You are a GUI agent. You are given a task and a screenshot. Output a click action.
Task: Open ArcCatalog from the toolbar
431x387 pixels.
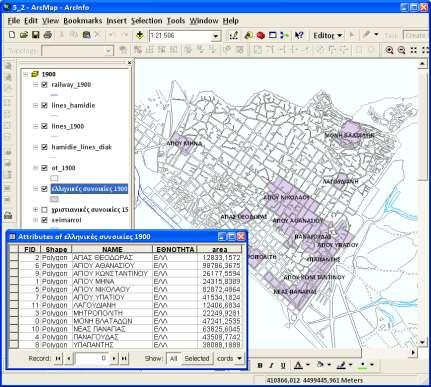(248, 35)
